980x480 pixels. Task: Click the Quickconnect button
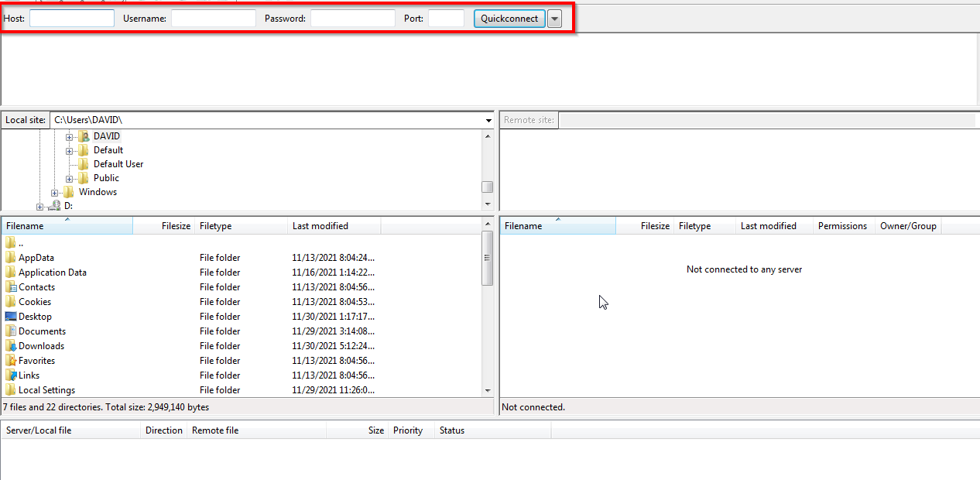point(509,18)
